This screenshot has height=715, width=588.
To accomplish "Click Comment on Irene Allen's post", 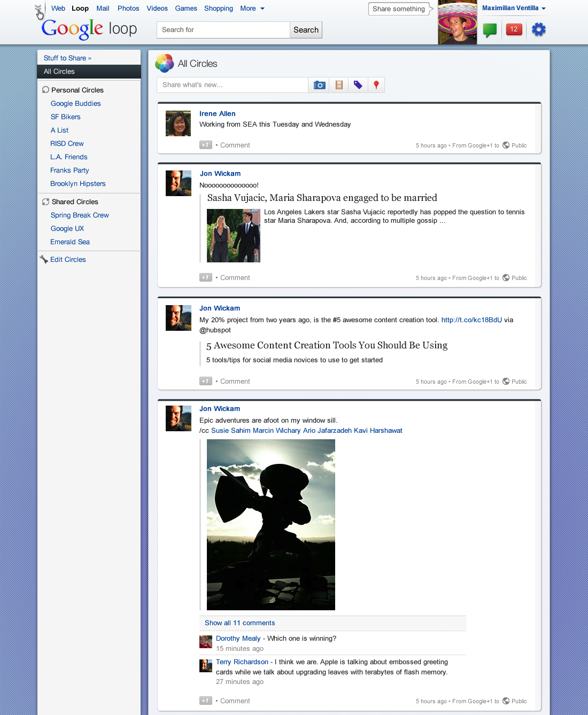I will coord(235,145).
